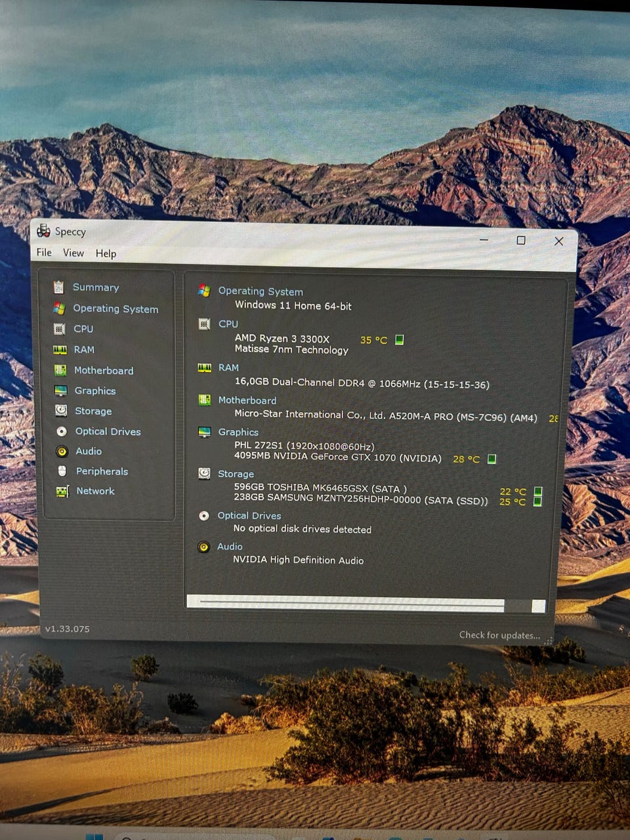Click the Windows Start button on taskbar
The width and height of the screenshot is (630, 840).
[x=94, y=836]
